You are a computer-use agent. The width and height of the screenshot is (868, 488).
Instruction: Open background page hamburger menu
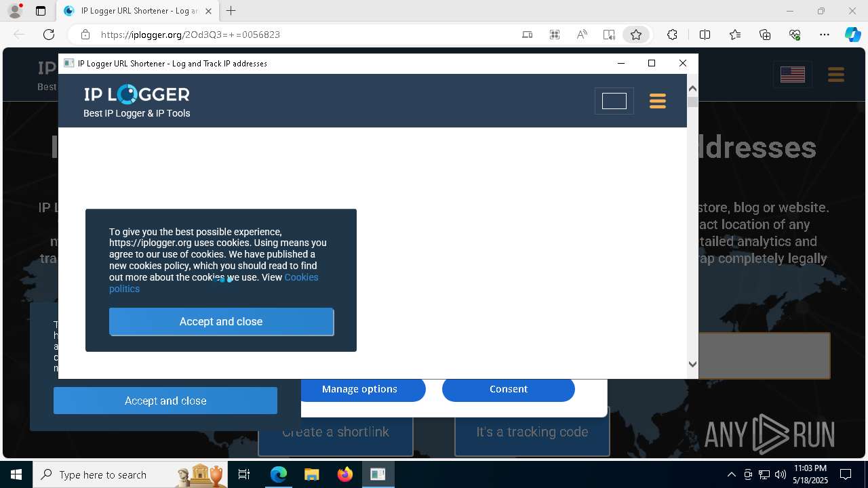pyautogui.click(x=835, y=75)
